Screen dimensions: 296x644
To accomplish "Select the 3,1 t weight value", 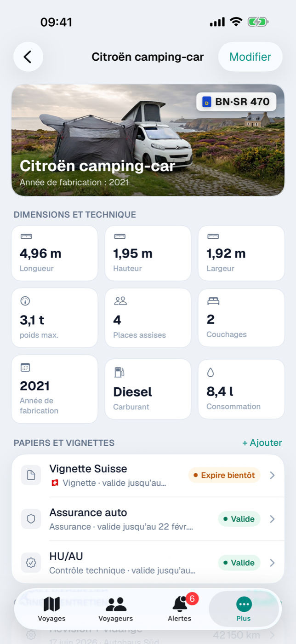I will 32,320.
